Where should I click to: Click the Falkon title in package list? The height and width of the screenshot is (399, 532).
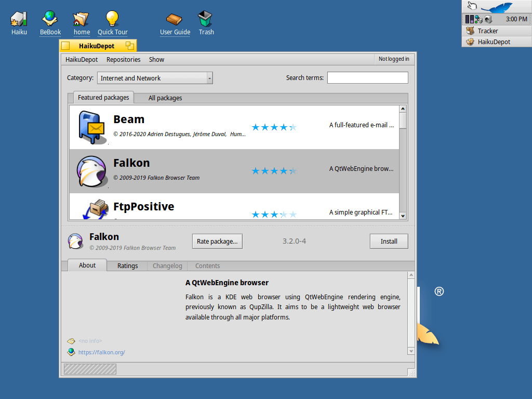[x=131, y=163]
